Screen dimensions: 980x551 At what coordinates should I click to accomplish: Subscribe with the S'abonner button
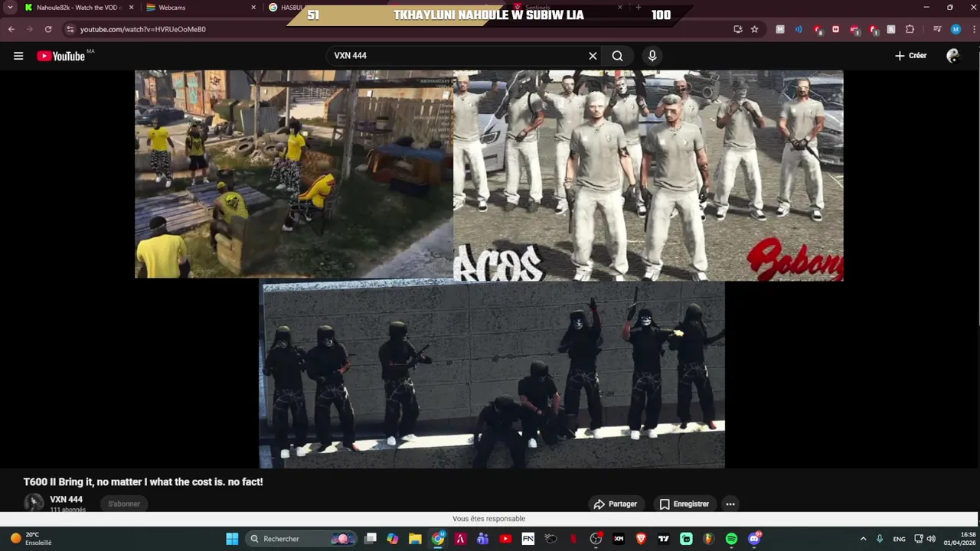(124, 504)
